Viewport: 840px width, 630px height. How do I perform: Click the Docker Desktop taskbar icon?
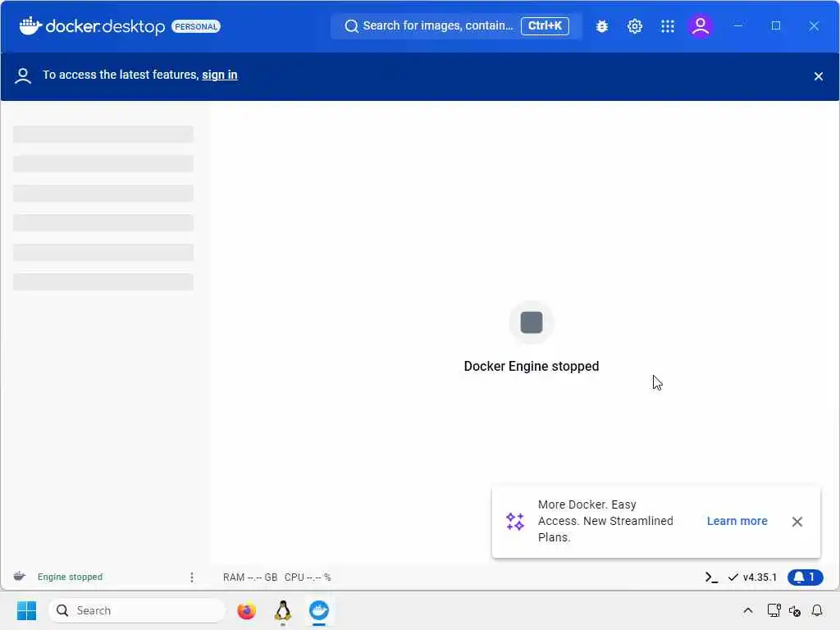point(319,610)
